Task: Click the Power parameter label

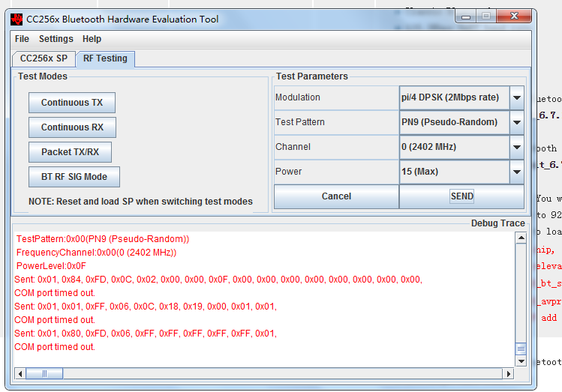Action: tap(289, 172)
